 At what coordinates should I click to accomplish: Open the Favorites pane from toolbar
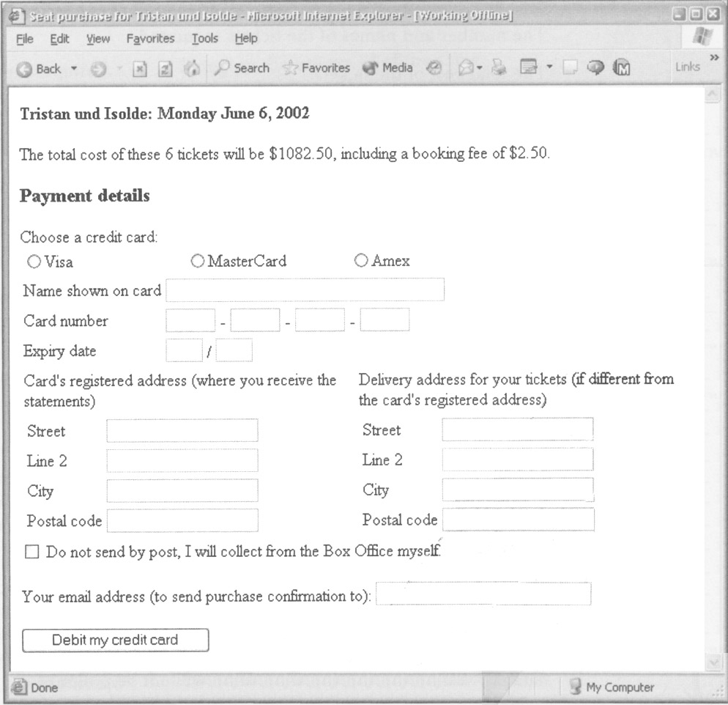tap(316, 68)
